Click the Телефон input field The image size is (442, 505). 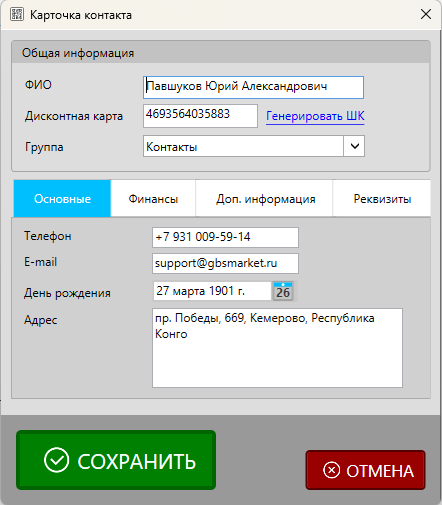tap(225, 237)
